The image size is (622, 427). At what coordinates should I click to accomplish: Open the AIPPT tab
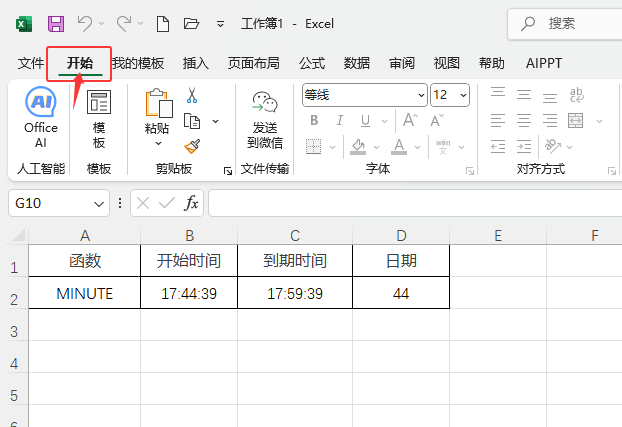coord(544,63)
